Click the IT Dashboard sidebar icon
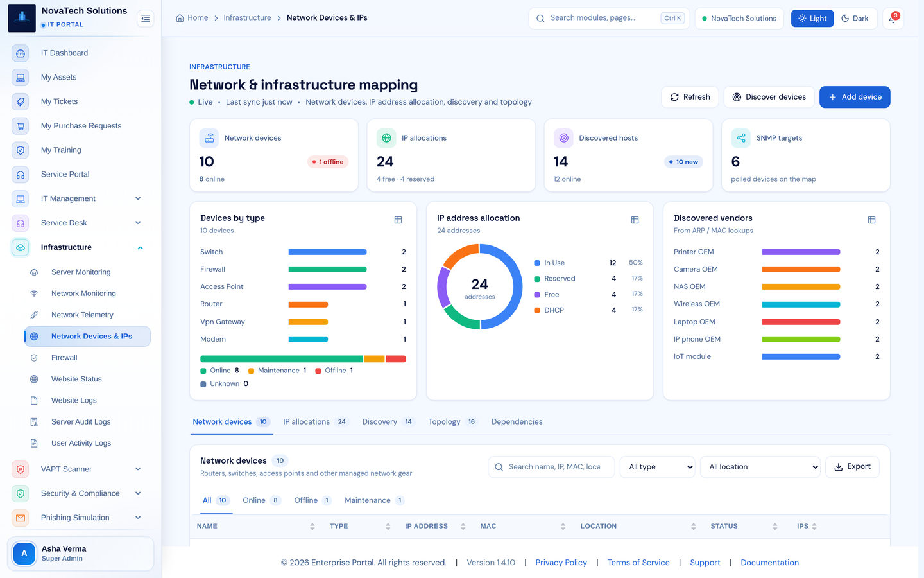 click(x=21, y=53)
